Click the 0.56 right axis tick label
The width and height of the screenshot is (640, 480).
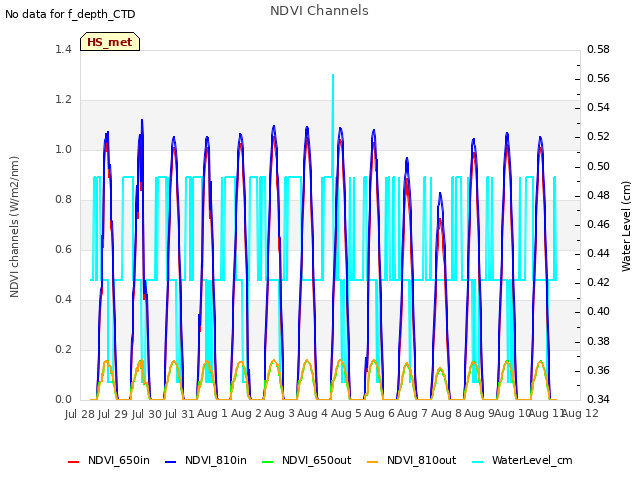(598, 78)
